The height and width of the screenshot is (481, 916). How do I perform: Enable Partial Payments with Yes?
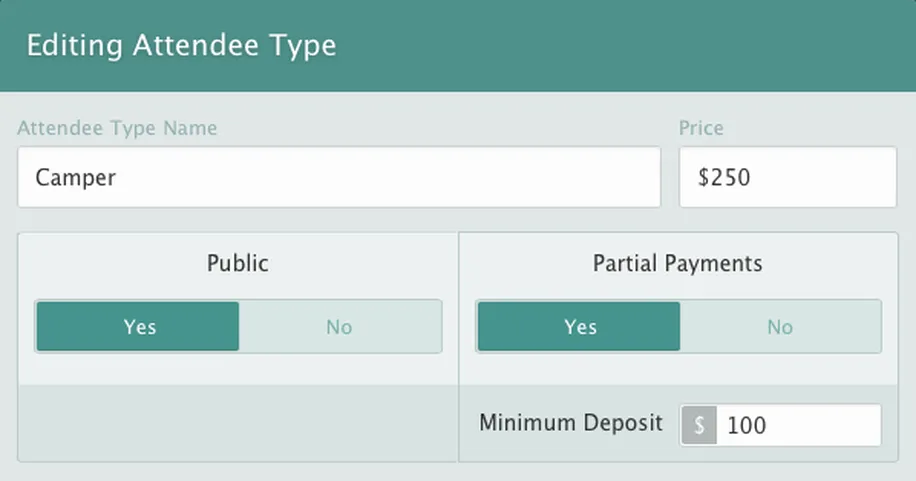[579, 326]
